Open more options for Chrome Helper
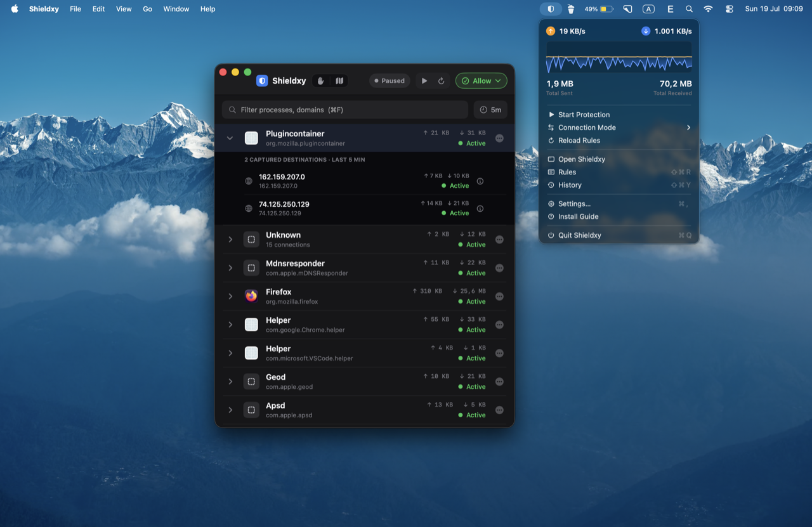The width and height of the screenshot is (812, 527). [499, 325]
